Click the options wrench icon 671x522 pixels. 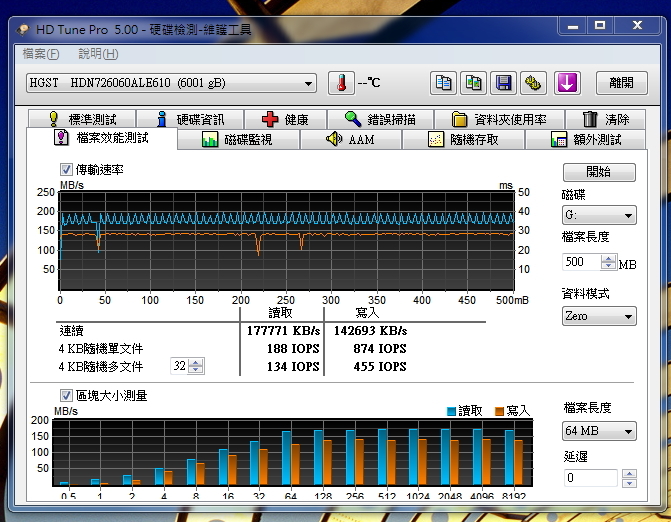[x=534, y=83]
